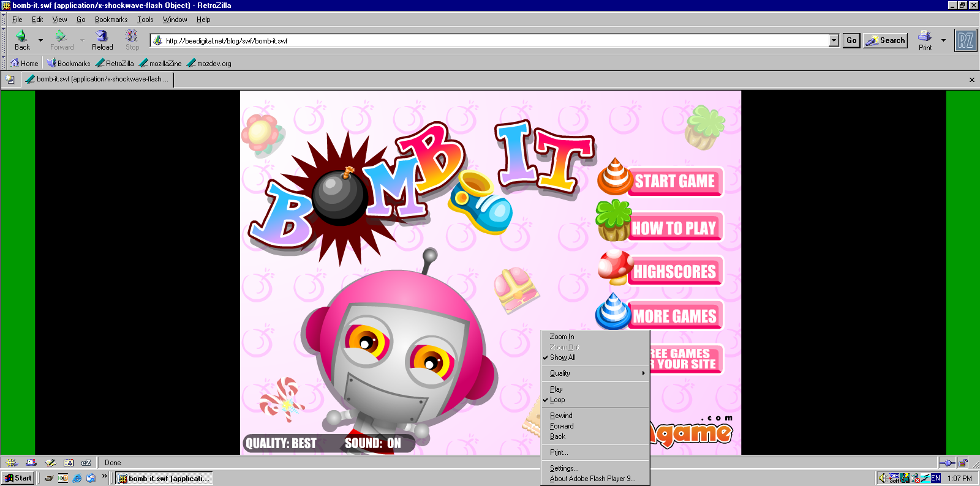This screenshot has height=486, width=980.
Task: Open the Bookmarks toolbar folder
Action: pos(69,63)
